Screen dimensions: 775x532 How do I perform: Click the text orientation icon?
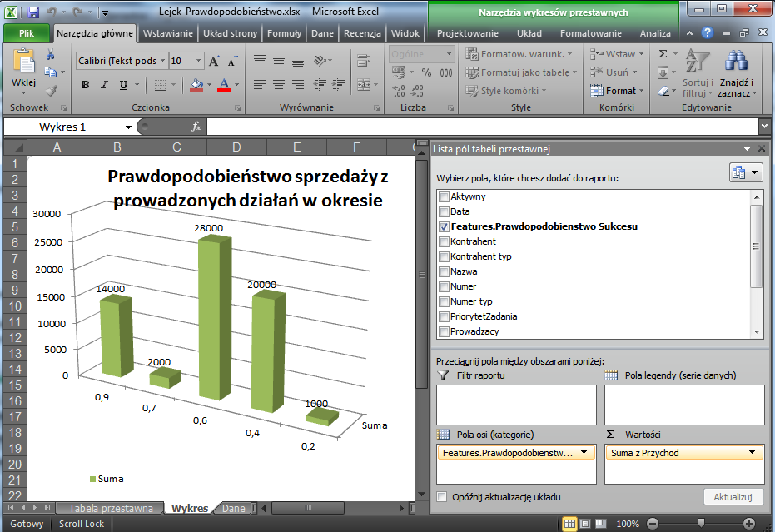320,61
